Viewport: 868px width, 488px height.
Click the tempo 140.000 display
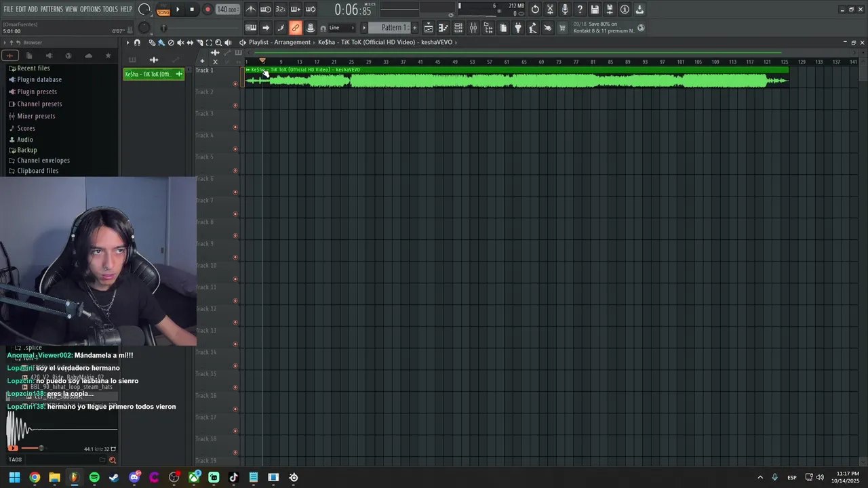point(226,9)
